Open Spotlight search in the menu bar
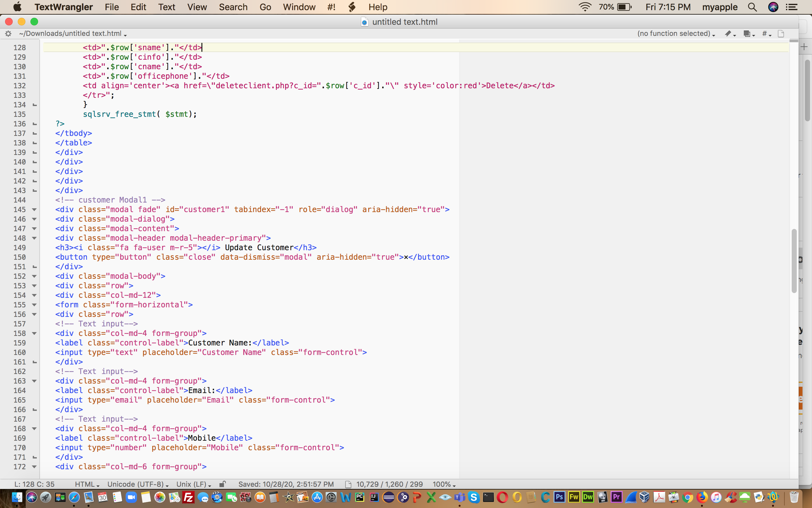Viewport: 812px width, 508px height. [752, 7]
